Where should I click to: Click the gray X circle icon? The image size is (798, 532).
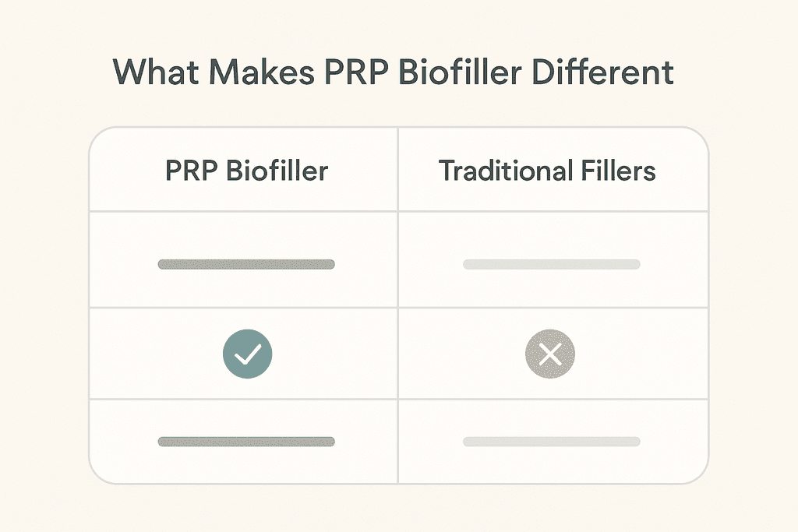coord(550,355)
